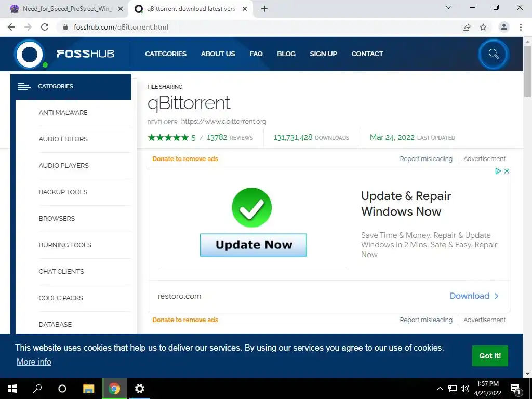
Task: Close the qBittorrent download tab
Action: click(245, 9)
